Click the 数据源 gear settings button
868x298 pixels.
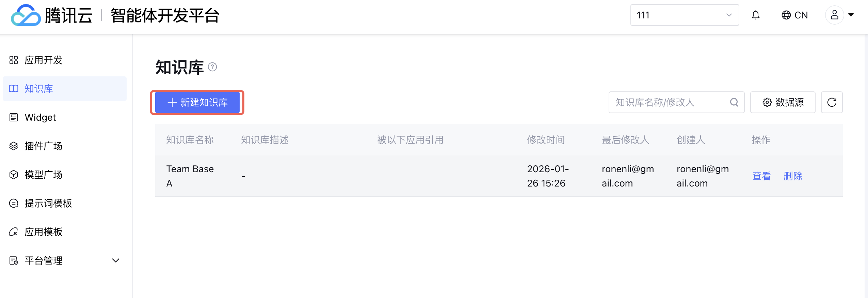coord(783,102)
